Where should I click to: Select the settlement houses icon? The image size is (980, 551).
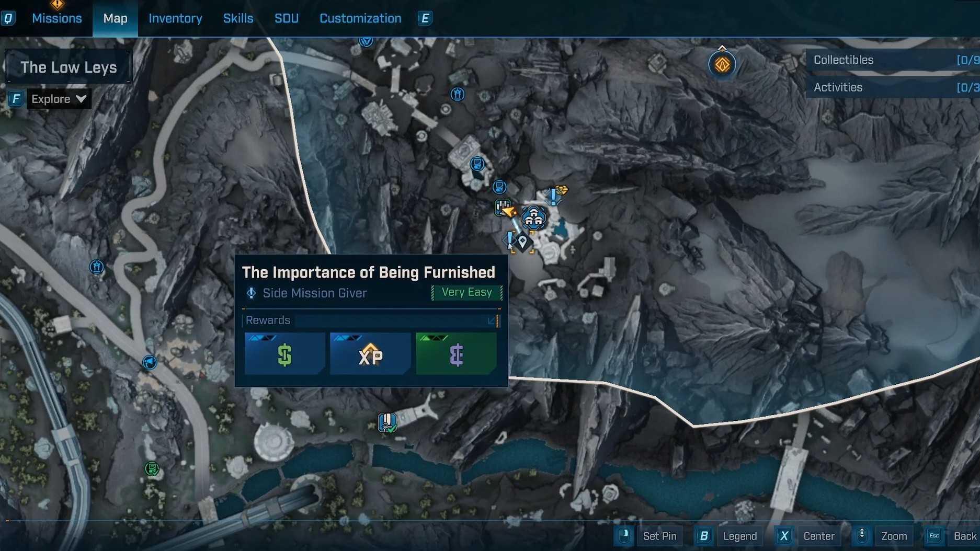pos(533,217)
